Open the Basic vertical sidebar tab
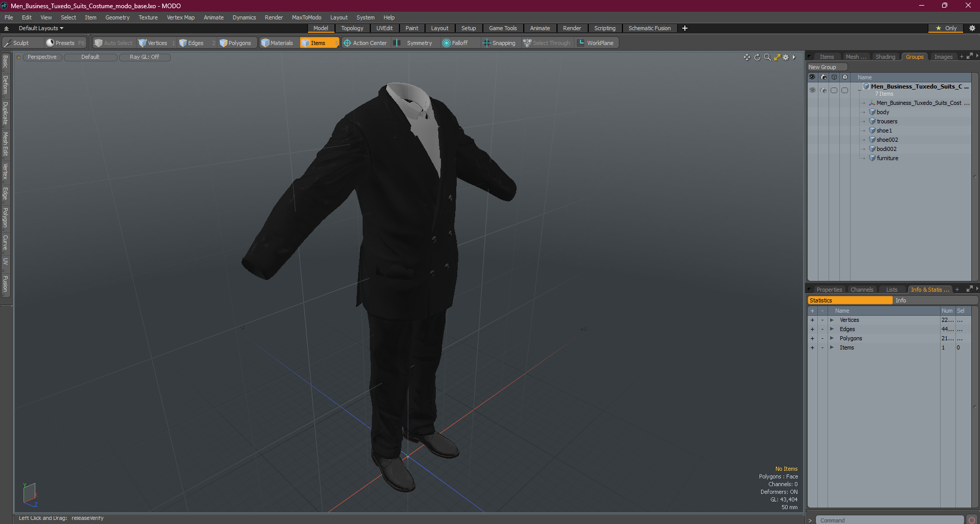The height and width of the screenshot is (524, 980). point(6,62)
